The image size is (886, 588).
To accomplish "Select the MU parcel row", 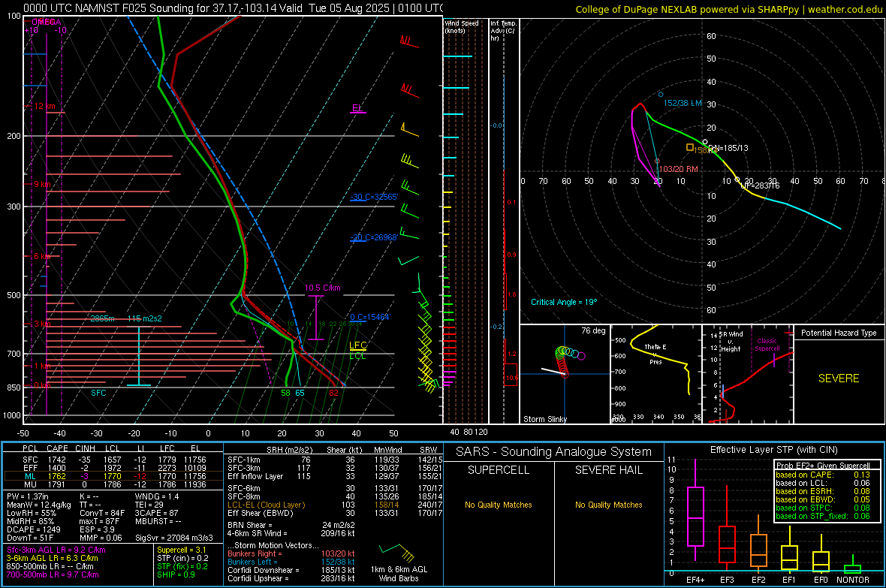I will [112, 484].
